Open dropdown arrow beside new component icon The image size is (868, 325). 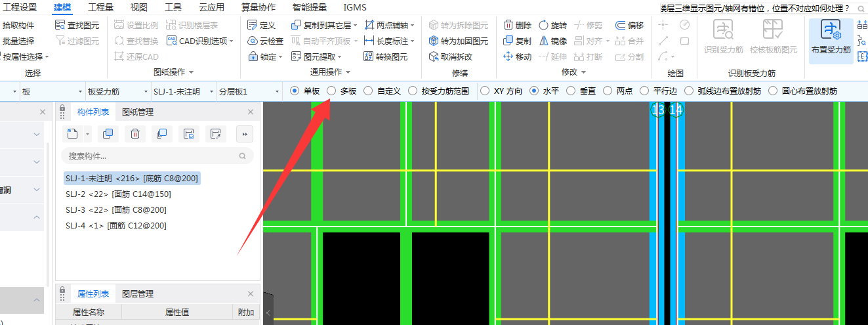click(x=88, y=134)
